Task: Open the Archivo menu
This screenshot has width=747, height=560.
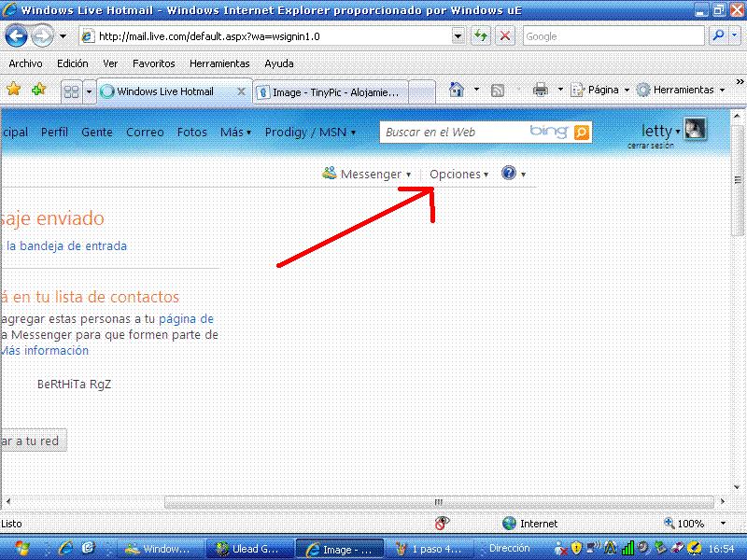Action: 25,63
